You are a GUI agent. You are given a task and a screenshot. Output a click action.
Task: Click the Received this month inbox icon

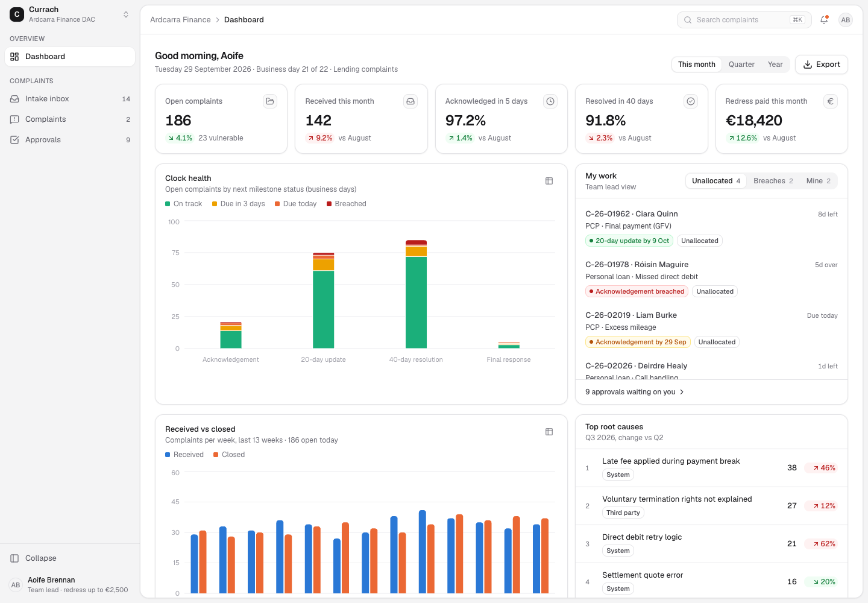click(x=410, y=101)
